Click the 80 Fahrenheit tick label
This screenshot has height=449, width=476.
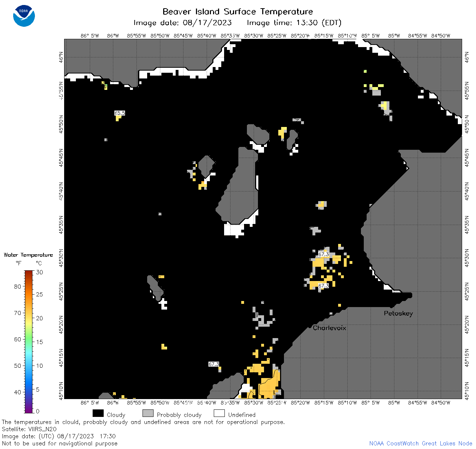pos(17,286)
